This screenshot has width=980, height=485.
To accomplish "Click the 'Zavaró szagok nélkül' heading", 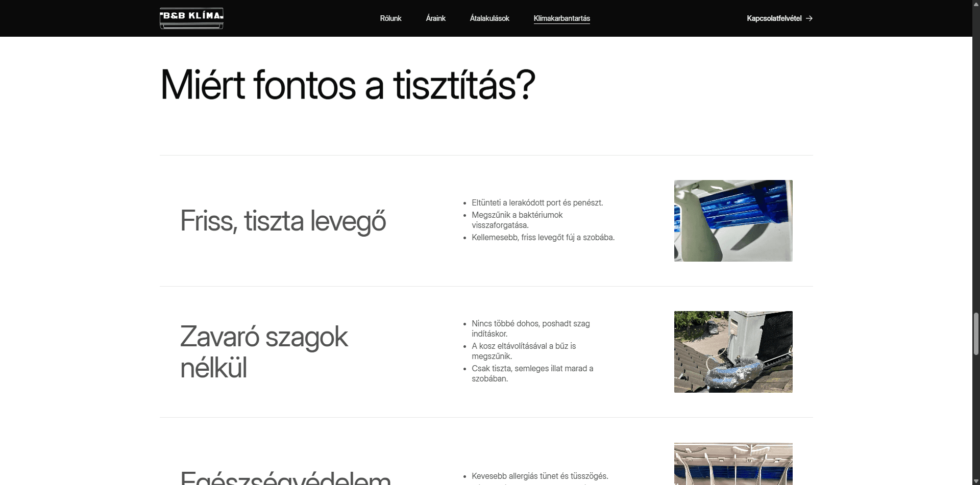I will 264,352.
